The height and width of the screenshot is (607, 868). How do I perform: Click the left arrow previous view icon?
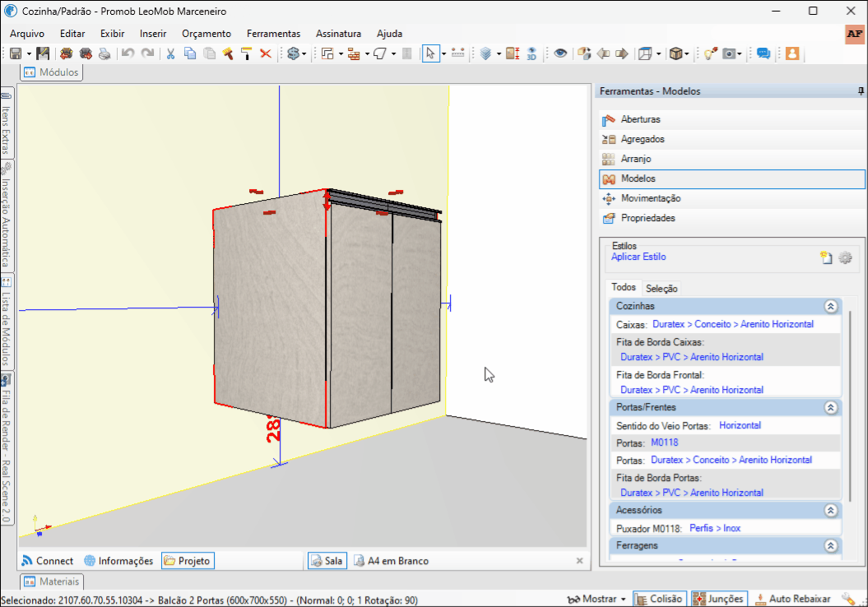pyautogui.click(x=603, y=53)
